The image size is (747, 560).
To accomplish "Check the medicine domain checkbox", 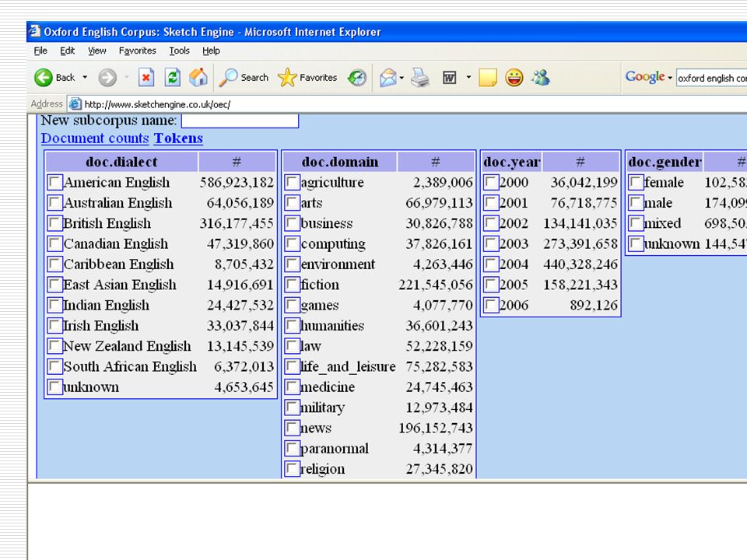I will click(292, 387).
